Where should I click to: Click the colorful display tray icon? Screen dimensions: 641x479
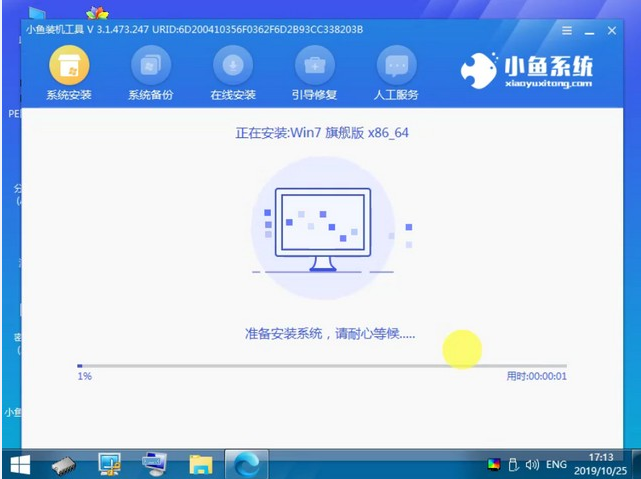(x=494, y=464)
